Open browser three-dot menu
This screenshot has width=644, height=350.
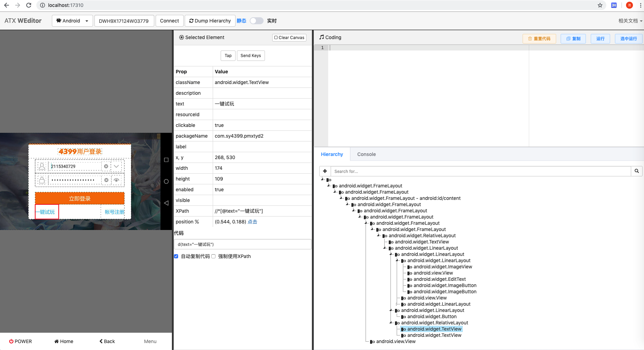641,5
